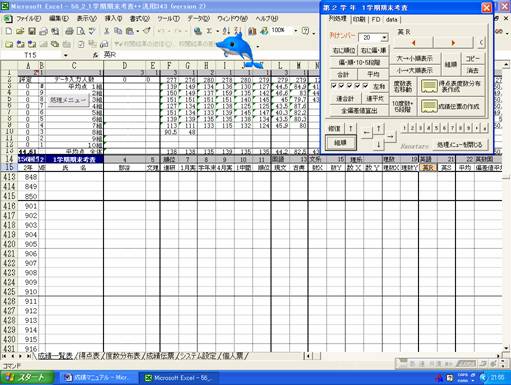Toggle the fourth checkbox beside 左右

(357, 86)
